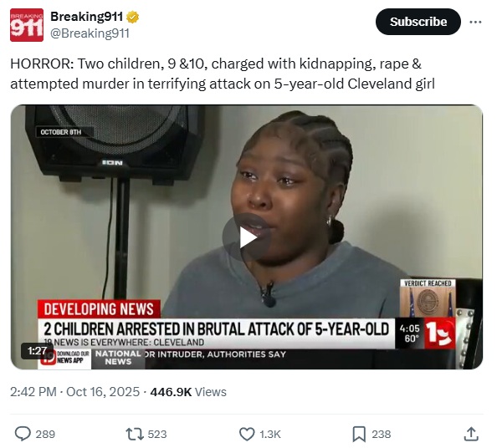Click the 289 replies count
Screen dimensions: 497x448
(x=45, y=434)
